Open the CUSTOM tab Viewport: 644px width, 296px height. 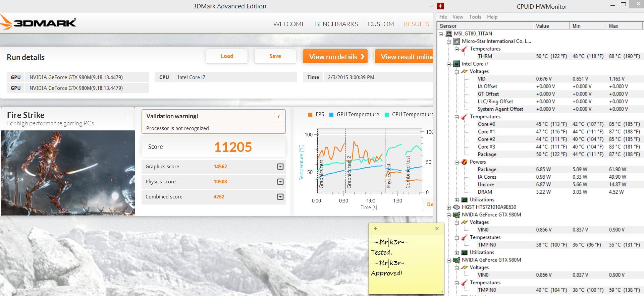click(x=381, y=24)
